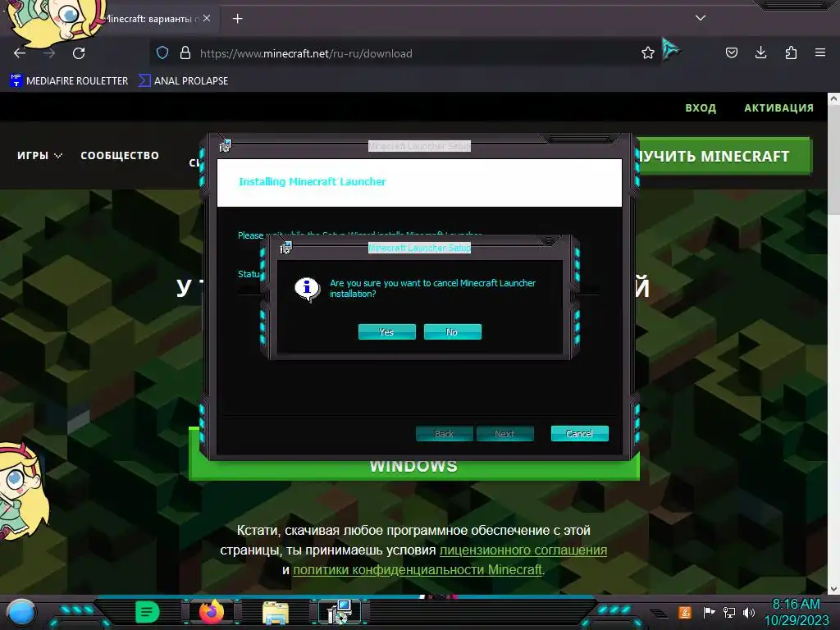Click the info icon in the dialog

(x=308, y=290)
